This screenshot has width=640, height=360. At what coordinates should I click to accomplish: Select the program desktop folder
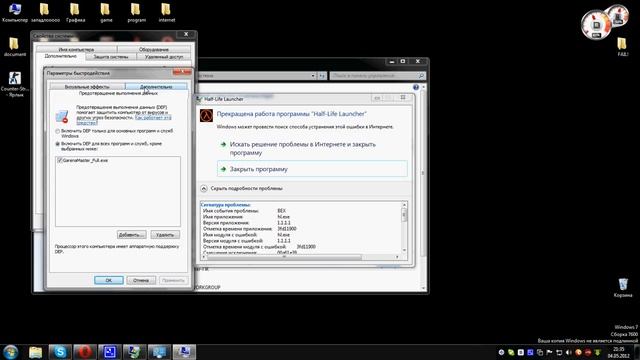(136, 12)
